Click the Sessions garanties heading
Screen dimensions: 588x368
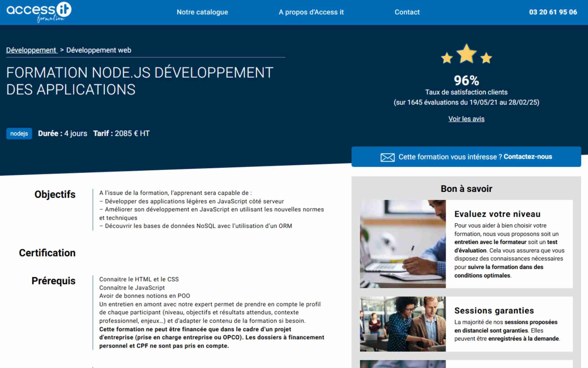coord(494,310)
